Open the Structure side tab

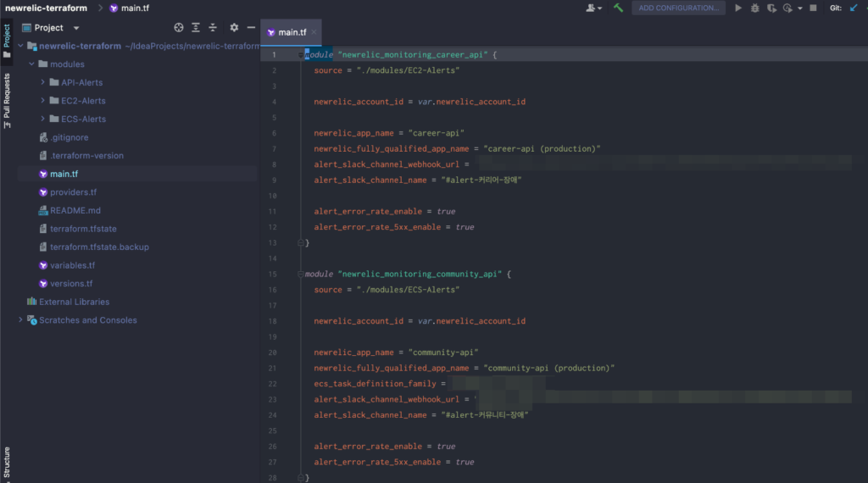(7, 464)
